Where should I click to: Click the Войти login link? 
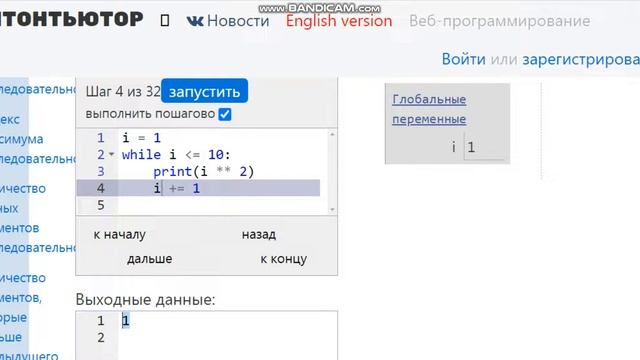point(463,59)
